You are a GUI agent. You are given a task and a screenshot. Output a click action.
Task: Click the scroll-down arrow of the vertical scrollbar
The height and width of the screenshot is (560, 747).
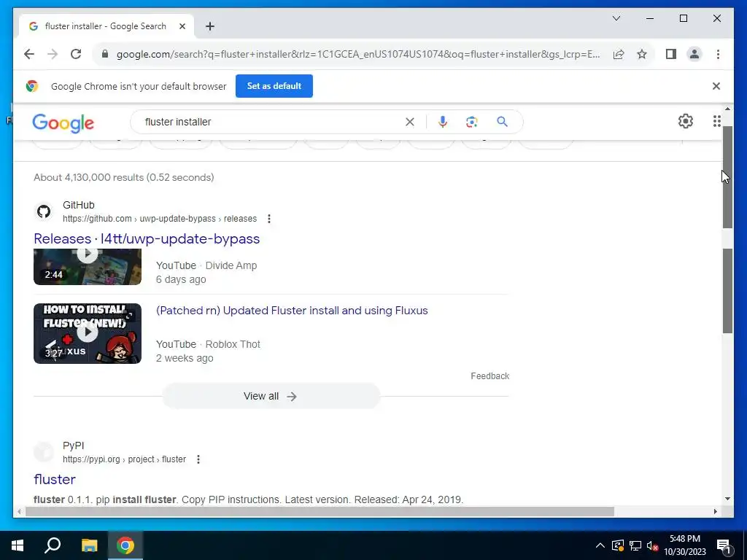point(727,499)
